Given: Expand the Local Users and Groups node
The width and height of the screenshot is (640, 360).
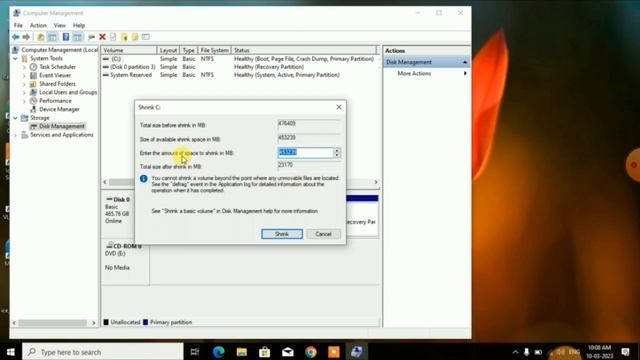Looking at the screenshot, I should pyautogui.click(x=24, y=93).
